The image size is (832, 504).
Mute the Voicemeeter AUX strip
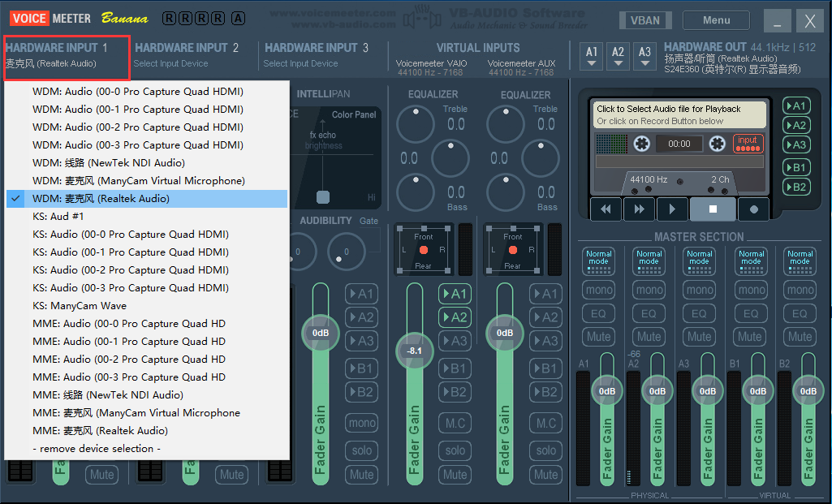(x=546, y=474)
